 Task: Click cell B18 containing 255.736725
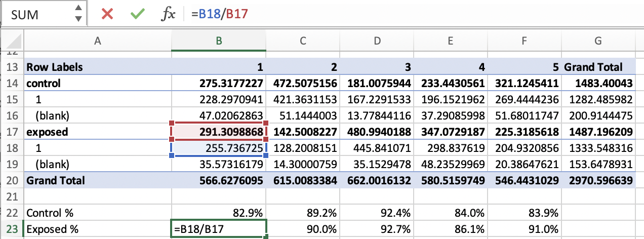(218, 148)
